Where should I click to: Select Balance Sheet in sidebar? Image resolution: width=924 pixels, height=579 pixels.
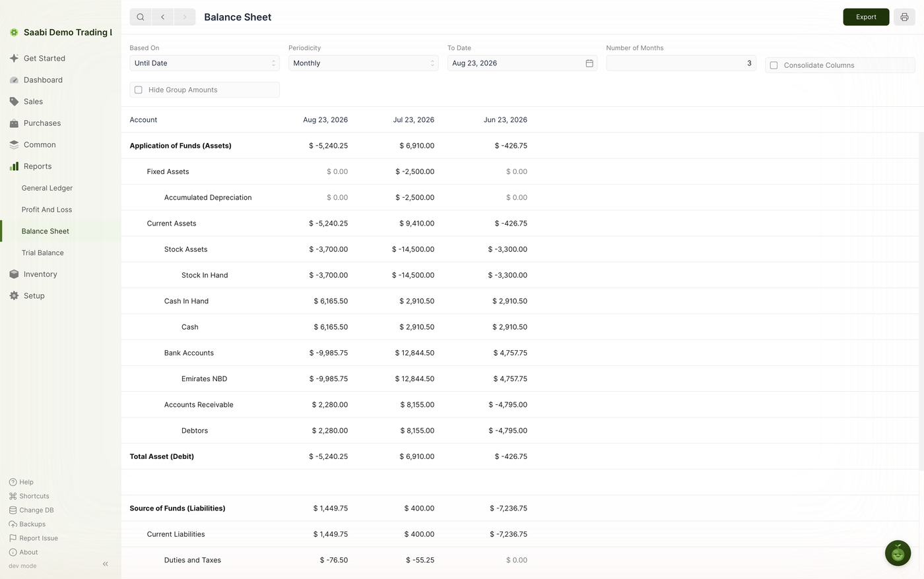46,231
